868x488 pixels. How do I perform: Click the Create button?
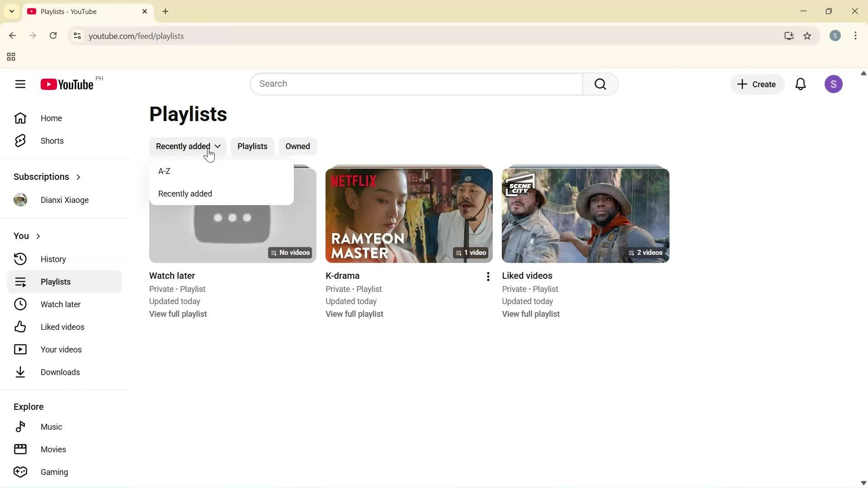[756, 84]
